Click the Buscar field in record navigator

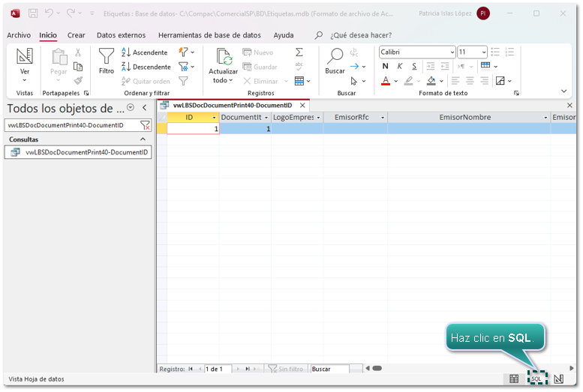330,369
